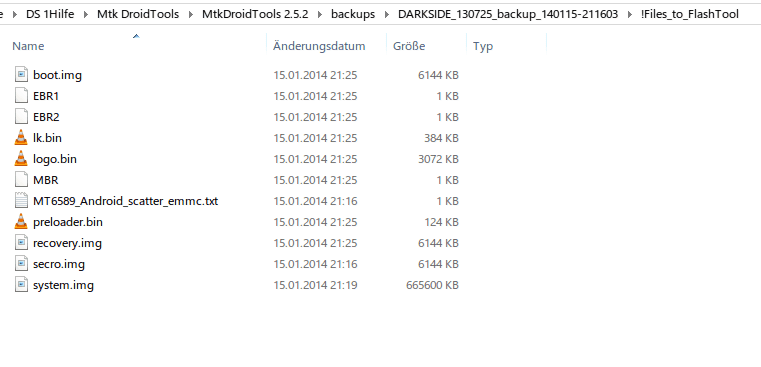Go to DS 1Hilfe breadcrumb folder
This screenshot has width=761, height=367.
click(x=50, y=14)
